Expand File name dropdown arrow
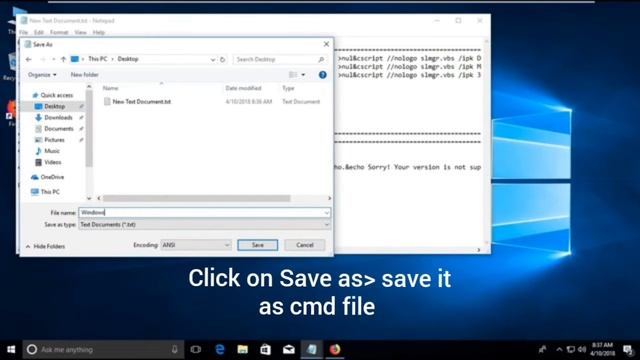Screen dimensions: 640x360 327,213
